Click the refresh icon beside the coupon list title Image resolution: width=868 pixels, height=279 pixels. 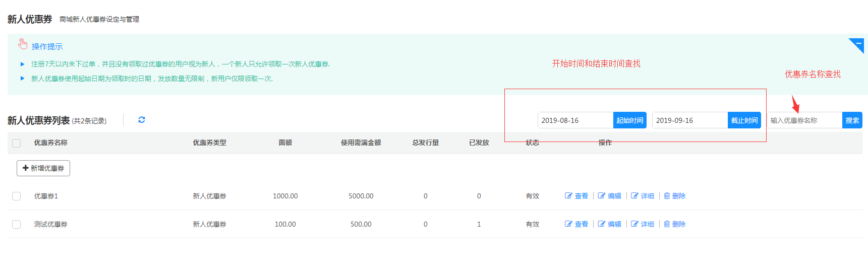click(142, 120)
